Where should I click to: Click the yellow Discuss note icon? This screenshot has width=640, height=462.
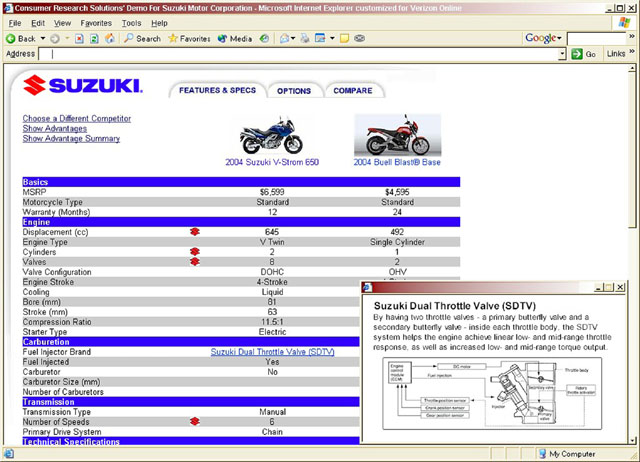[x=344, y=39]
